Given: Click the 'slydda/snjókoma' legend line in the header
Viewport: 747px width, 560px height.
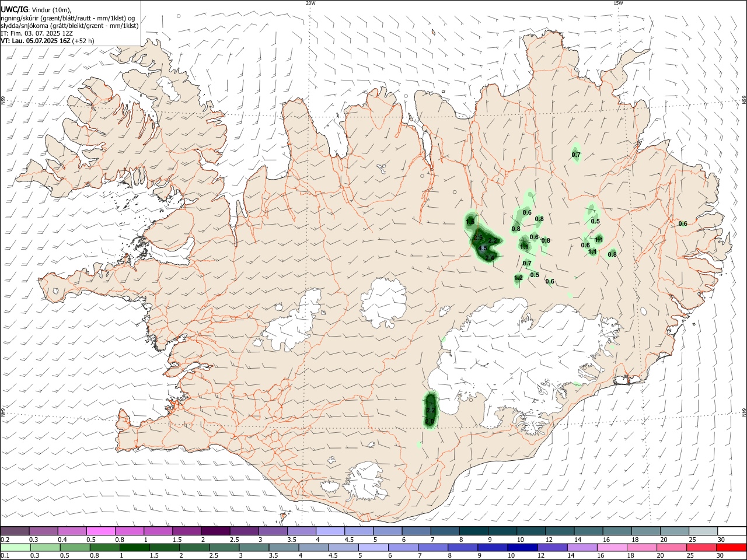Looking at the screenshot, I should coord(69,26).
